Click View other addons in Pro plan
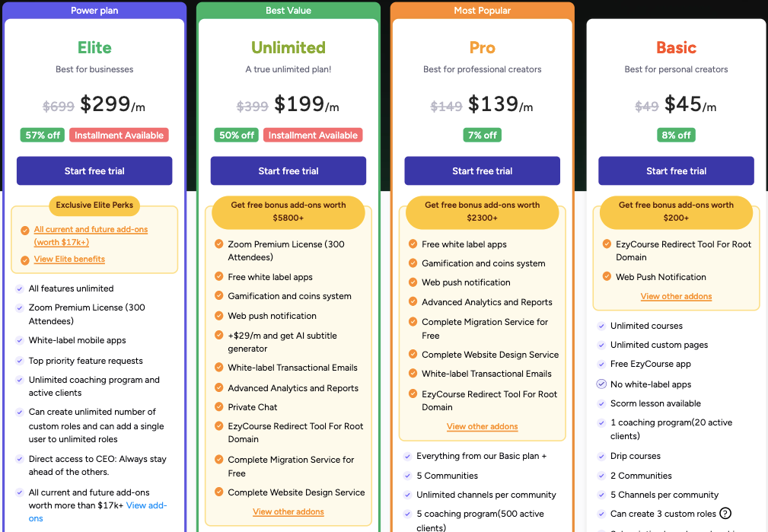The width and height of the screenshot is (768, 532). (x=483, y=426)
